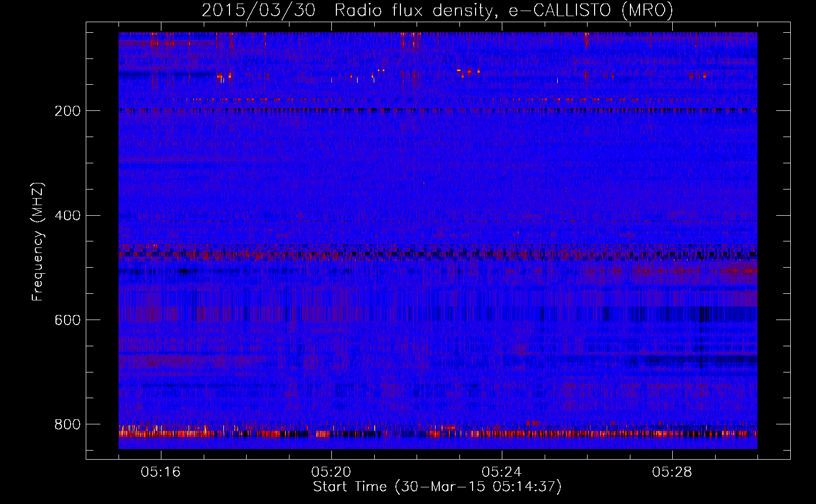Click the 05:20 time tick label

(x=331, y=472)
